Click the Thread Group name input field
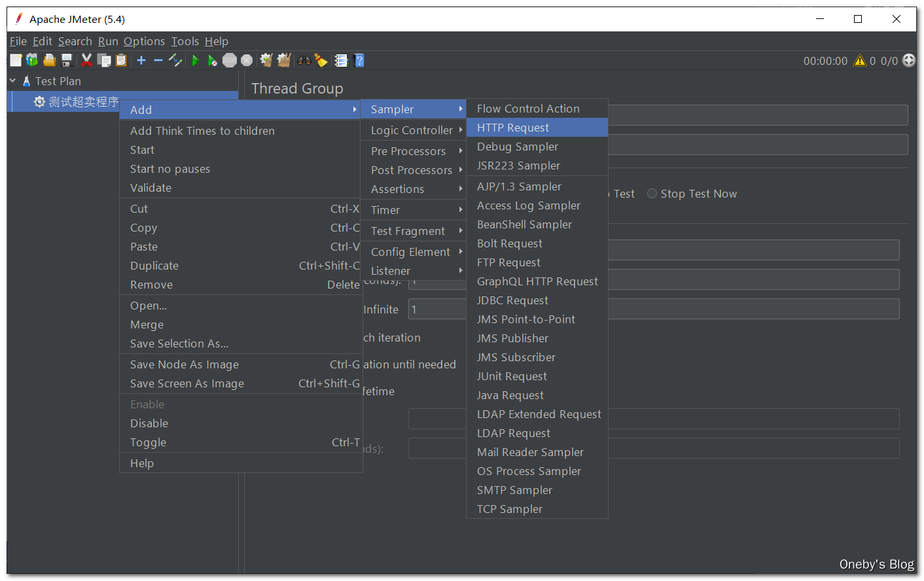 click(x=758, y=115)
